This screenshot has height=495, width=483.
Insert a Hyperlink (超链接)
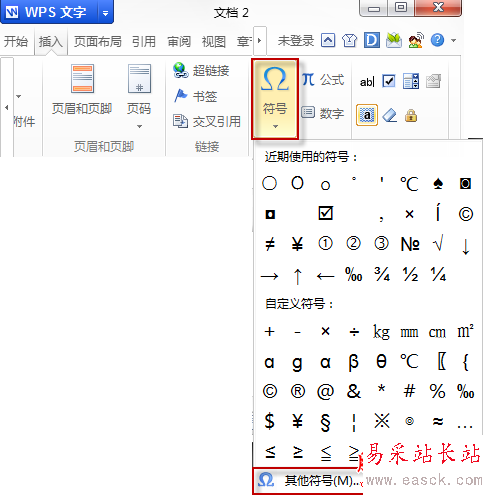tap(201, 70)
